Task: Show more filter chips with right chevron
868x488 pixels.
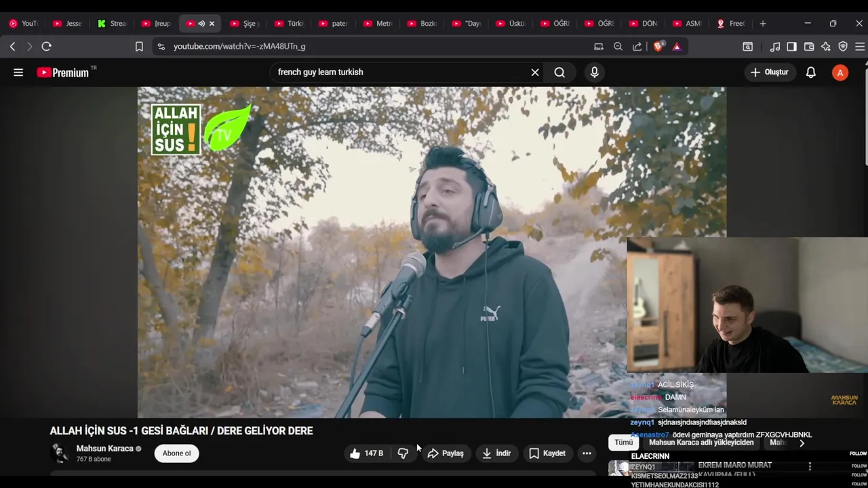Action: pyautogui.click(x=802, y=443)
